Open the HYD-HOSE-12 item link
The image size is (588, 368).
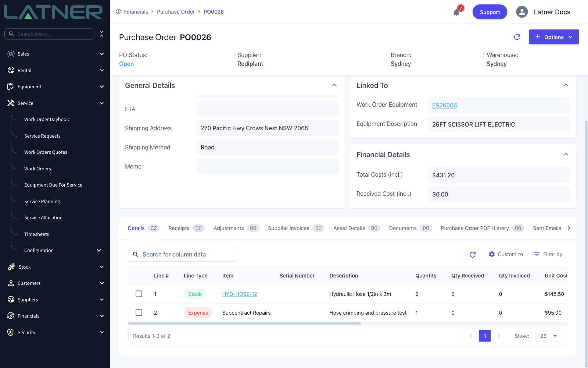click(x=240, y=294)
